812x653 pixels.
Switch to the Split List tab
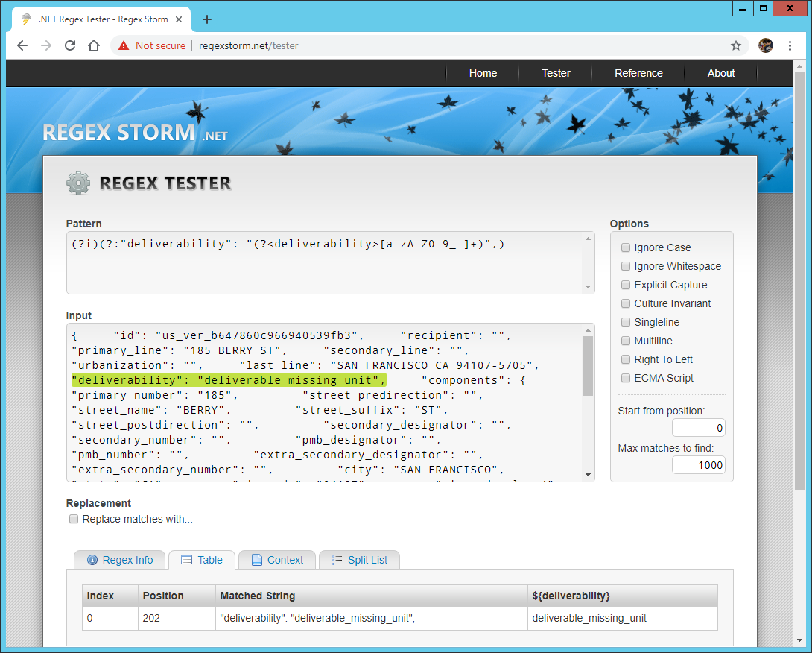pos(359,560)
